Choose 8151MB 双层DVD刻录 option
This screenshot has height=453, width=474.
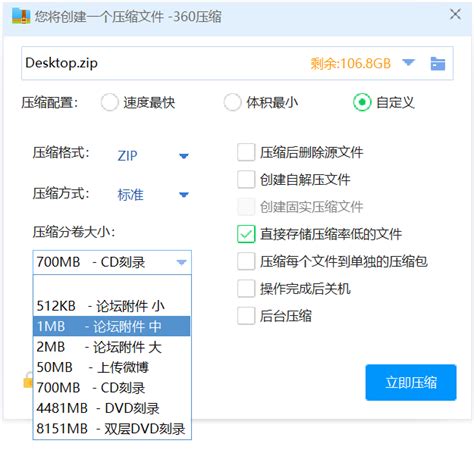point(112,429)
